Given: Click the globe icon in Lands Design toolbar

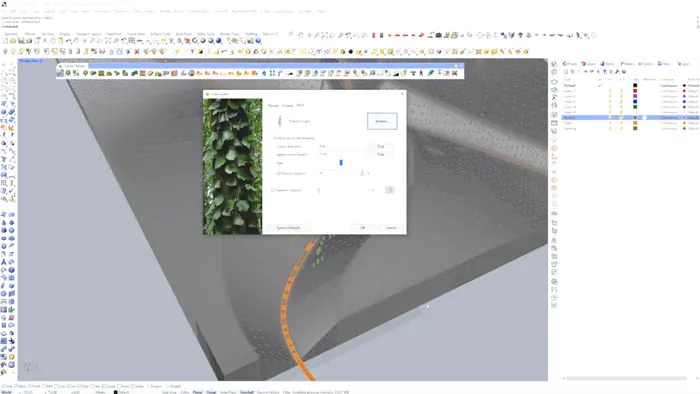Looking at the screenshot, I should click(x=192, y=73).
